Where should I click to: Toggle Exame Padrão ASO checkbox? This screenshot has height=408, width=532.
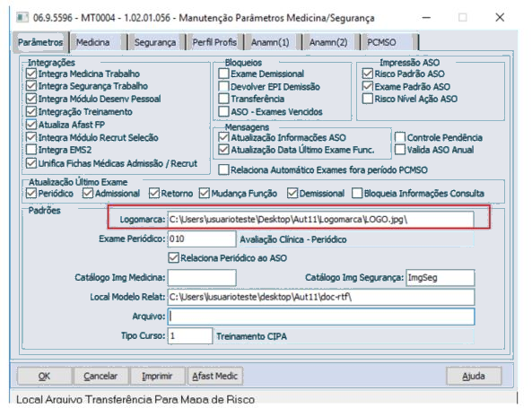click(368, 86)
